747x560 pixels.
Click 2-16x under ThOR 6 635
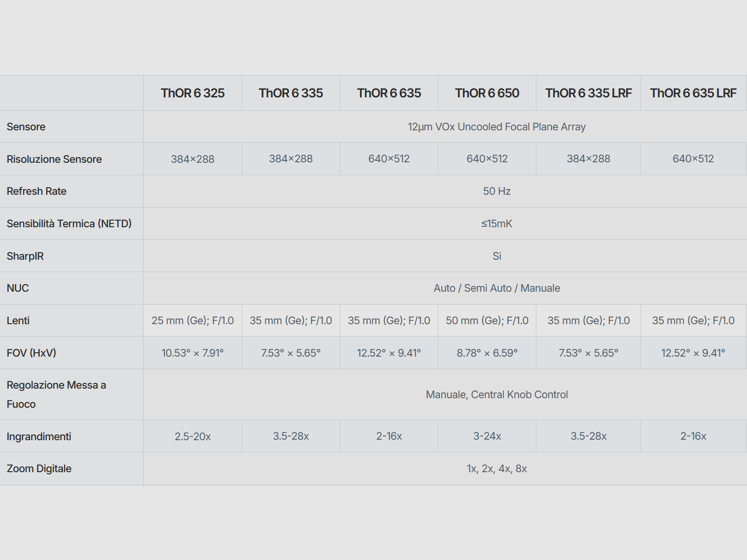click(389, 436)
